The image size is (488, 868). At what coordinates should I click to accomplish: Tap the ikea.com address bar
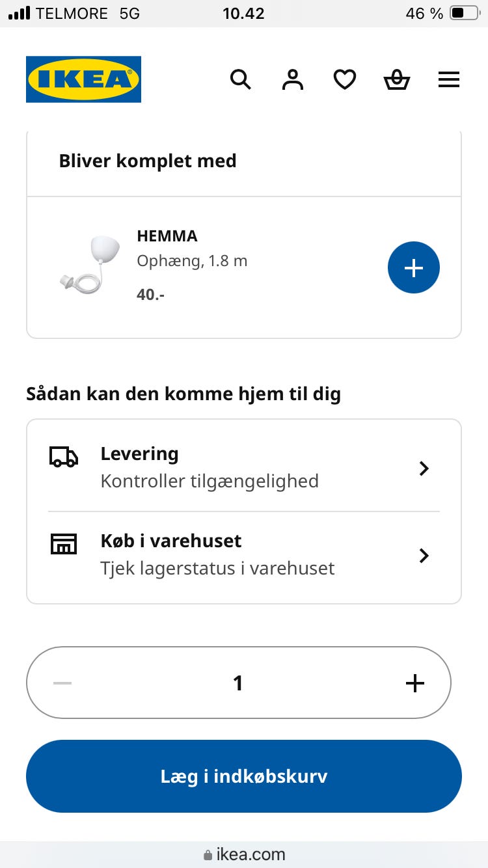click(x=244, y=854)
